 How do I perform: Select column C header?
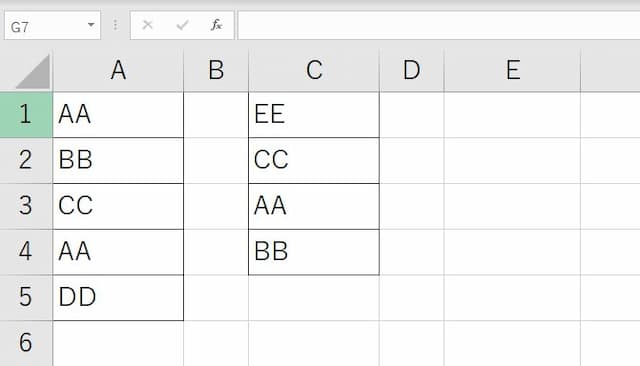click(x=314, y=70)
